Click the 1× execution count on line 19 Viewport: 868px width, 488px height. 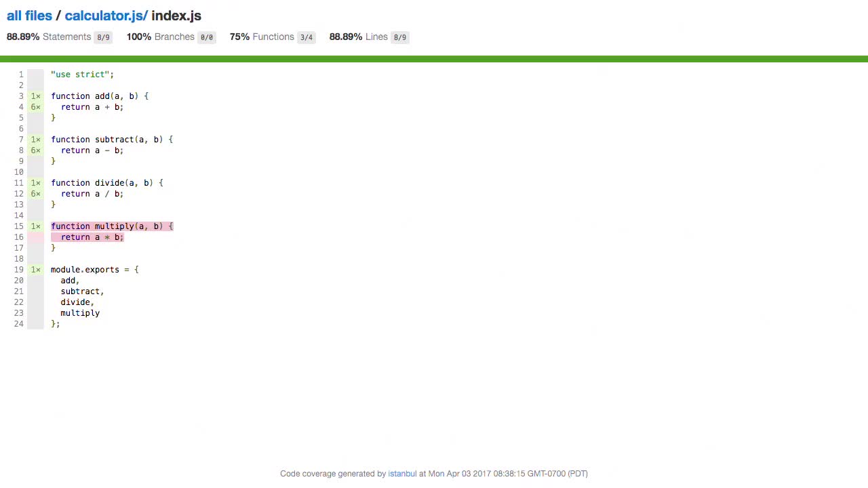35,270
